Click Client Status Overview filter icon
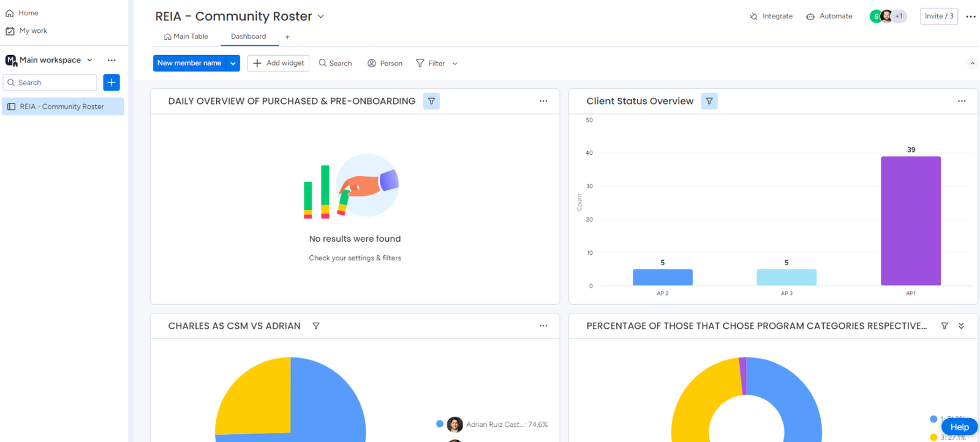980x442 pixels. (x=709, y=101)
